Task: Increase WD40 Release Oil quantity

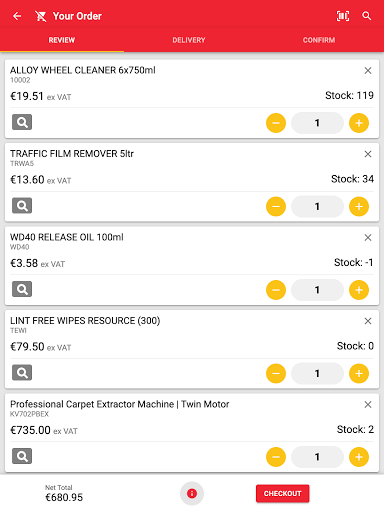Action: click(x=359, y=290)
